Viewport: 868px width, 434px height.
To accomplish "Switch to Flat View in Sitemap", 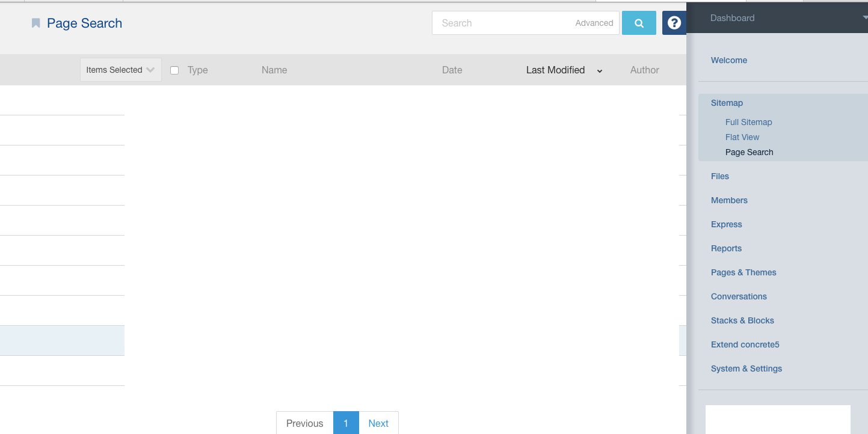I will pos(742,137).
